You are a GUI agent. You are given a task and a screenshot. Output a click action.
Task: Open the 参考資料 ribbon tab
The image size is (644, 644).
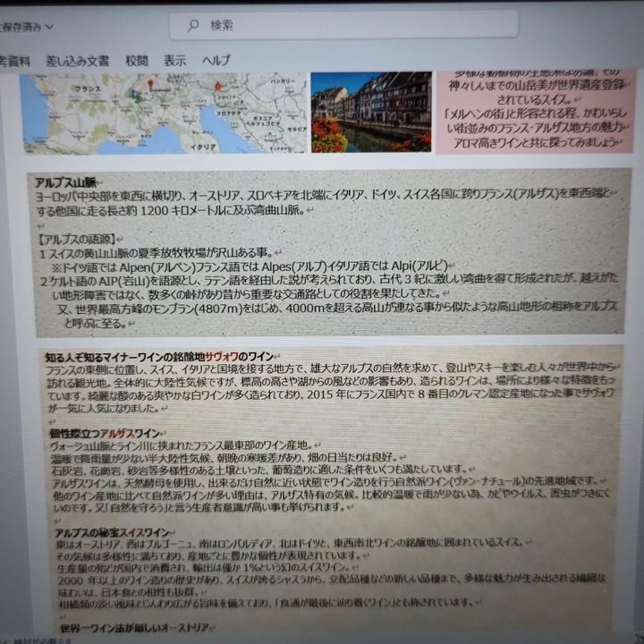click(x=14, y=61)
